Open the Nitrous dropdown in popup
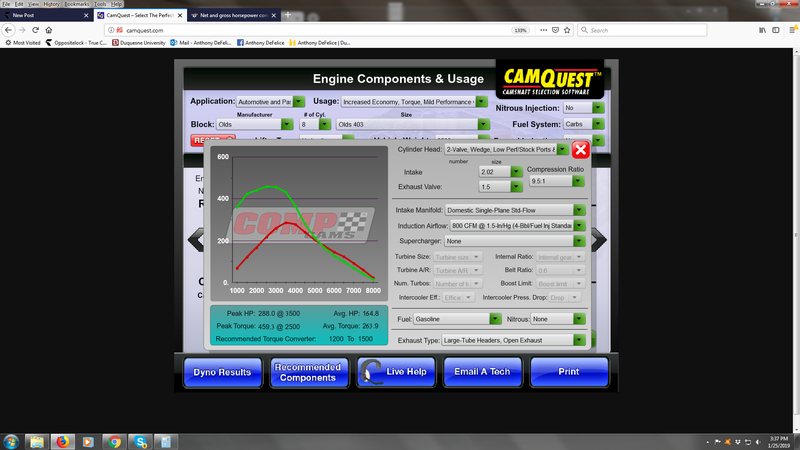800x450 pixels. (x=579, y=319)
